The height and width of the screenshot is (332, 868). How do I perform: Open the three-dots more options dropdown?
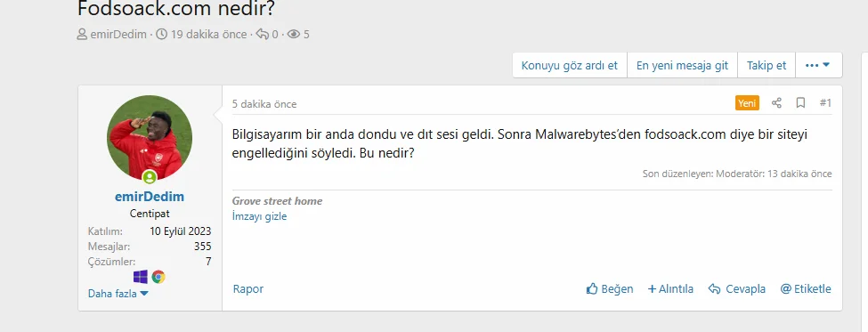pyautogui.click(x=818, y=65)
